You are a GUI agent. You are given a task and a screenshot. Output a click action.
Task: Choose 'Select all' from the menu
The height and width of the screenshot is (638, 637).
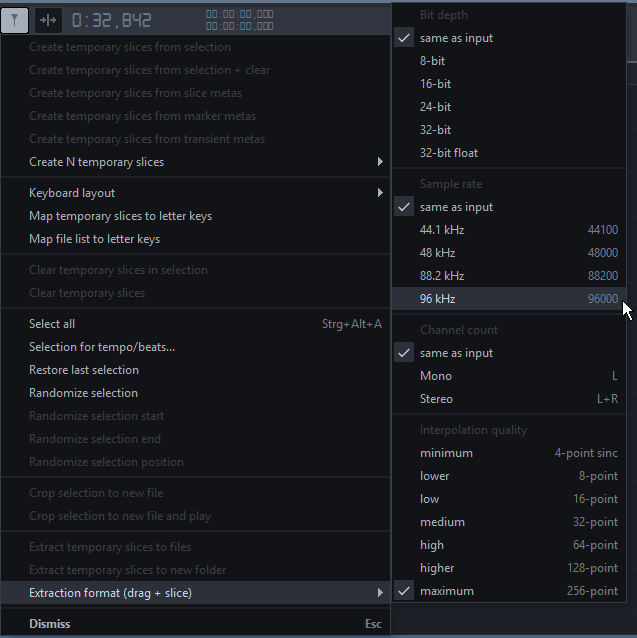pyautogui.click(x=52, y=324)
